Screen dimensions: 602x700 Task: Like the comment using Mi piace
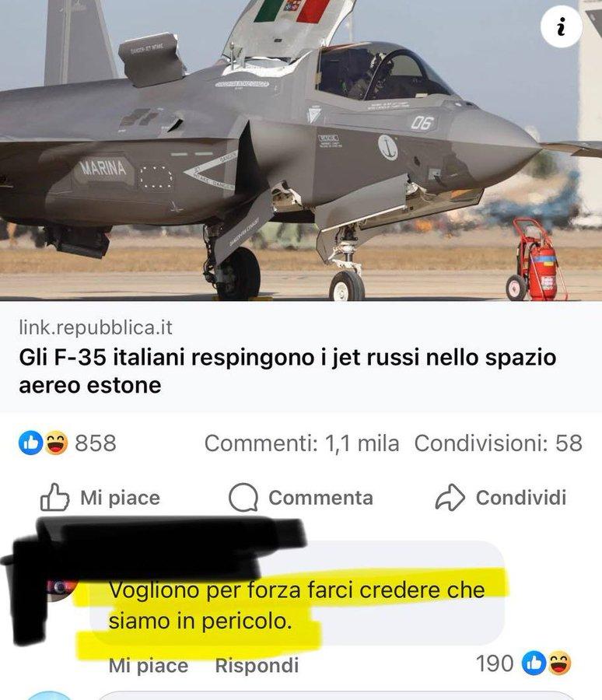point(149,665)
